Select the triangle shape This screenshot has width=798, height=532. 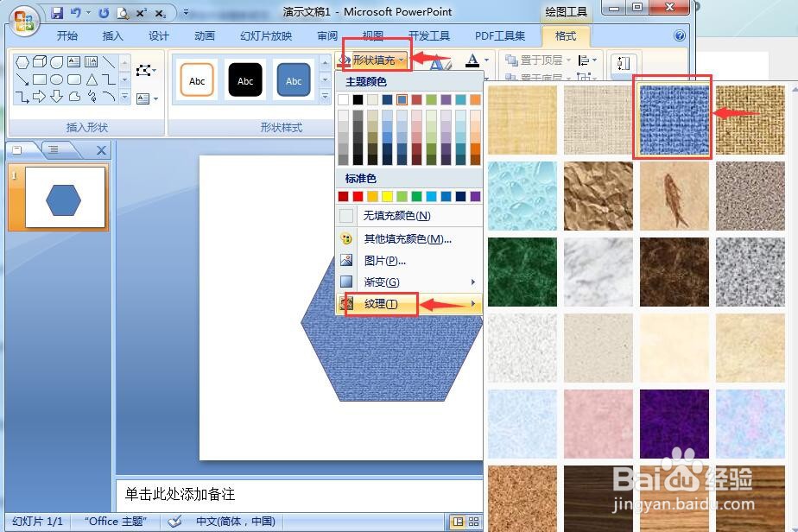pyautogui.click(x=92, y=79)
